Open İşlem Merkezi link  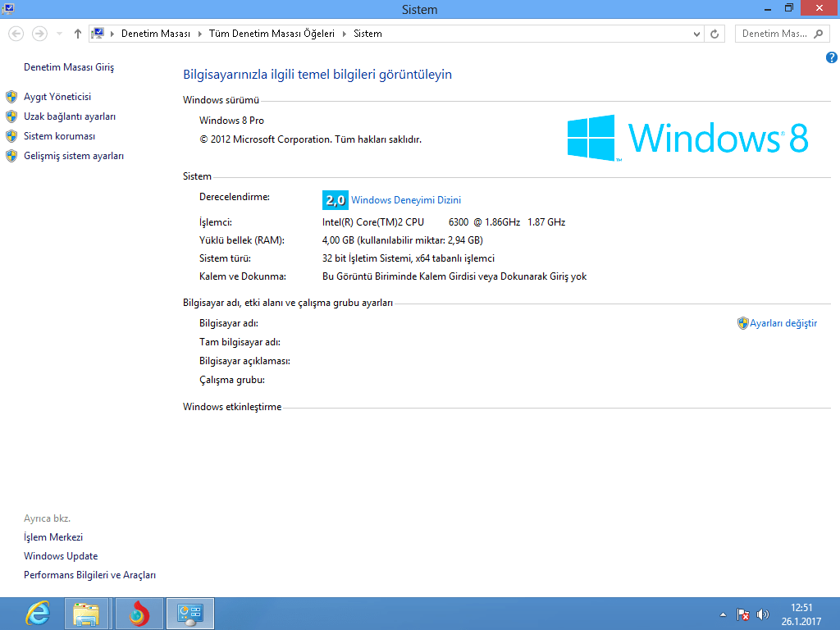click(x=53, y=537)
